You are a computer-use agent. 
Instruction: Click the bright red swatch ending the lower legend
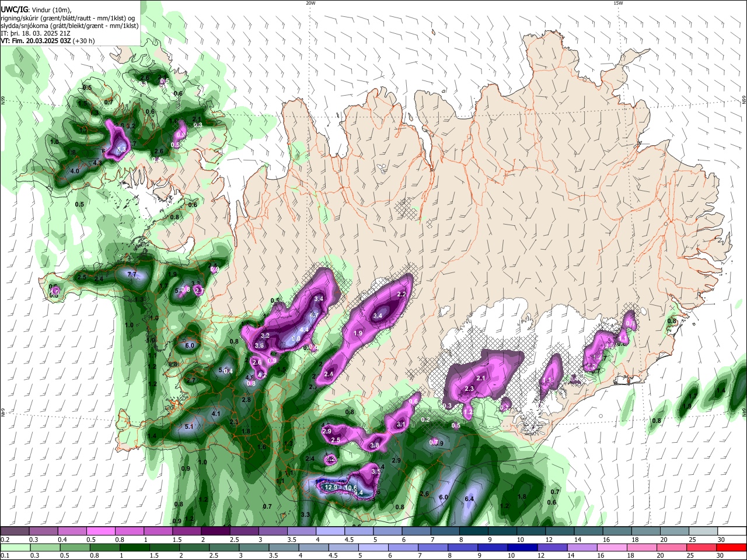pos(731,547)
